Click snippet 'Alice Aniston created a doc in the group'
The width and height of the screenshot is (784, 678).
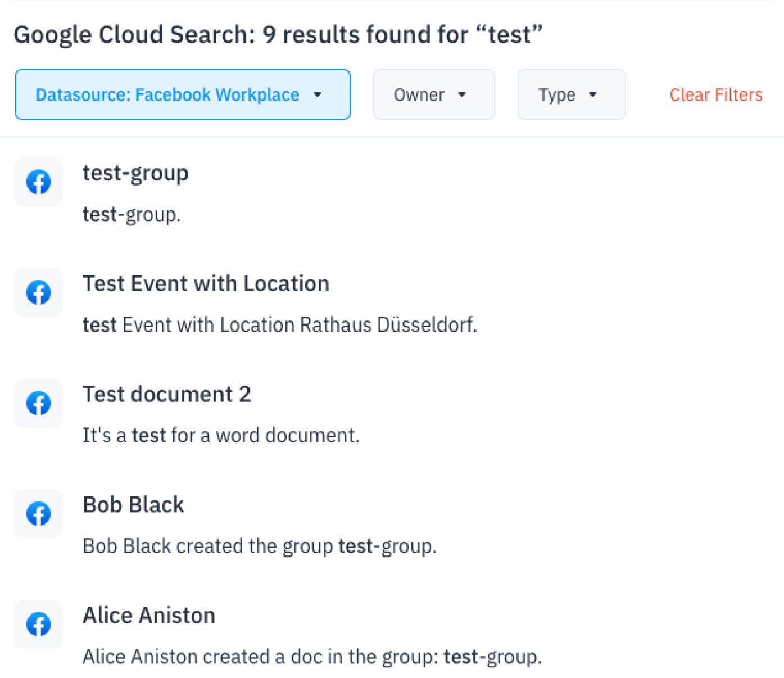(x=312, y=657)
